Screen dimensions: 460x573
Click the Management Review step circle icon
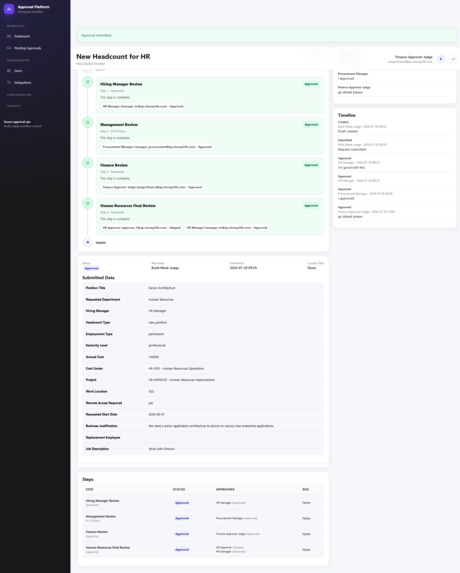[x=87, y=122]
